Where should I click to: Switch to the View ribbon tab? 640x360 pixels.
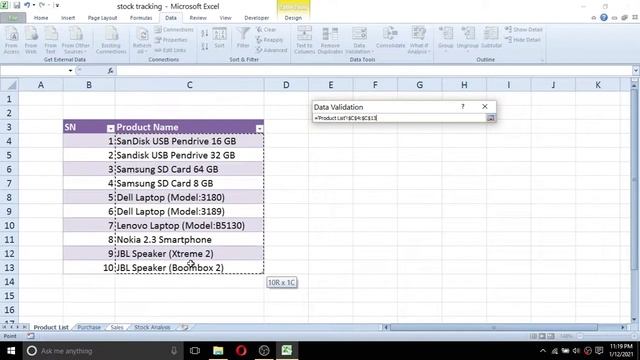225,18
